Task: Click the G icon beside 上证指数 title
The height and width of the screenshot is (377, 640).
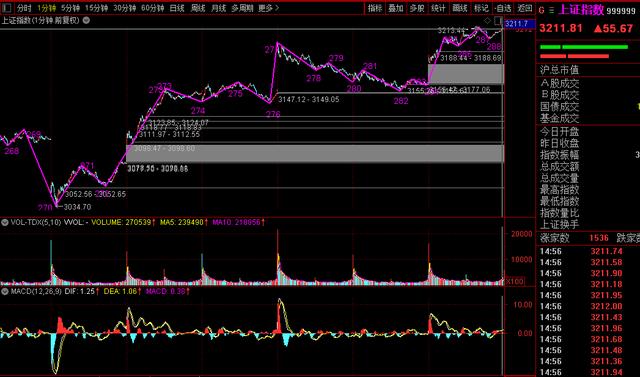Action: [542, 11]
